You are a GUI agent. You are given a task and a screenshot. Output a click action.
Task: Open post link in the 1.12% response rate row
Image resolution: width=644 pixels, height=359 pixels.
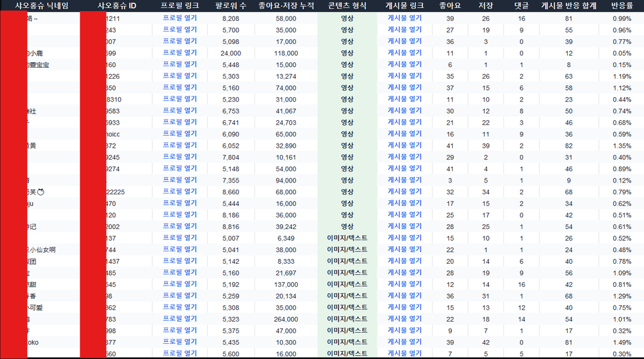pos(405,88)
